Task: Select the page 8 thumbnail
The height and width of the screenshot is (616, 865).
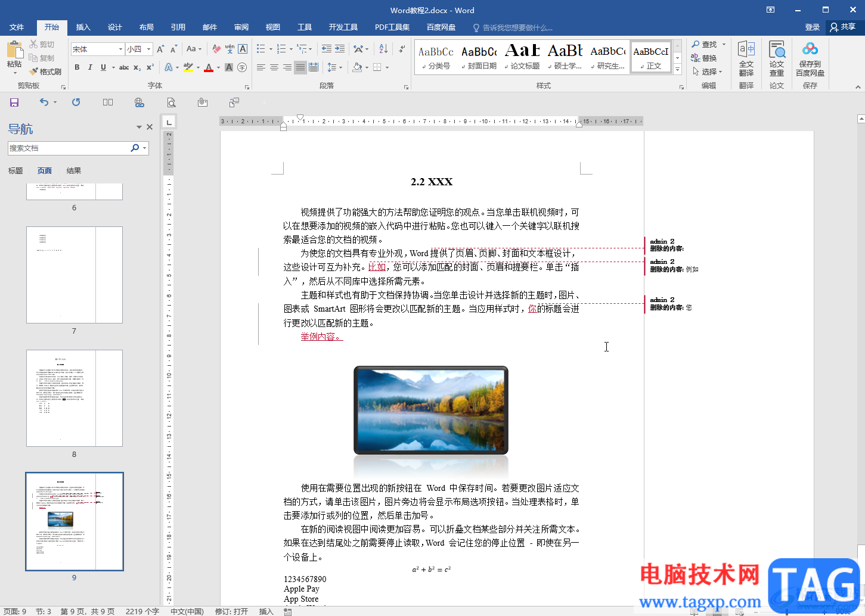Action: tap(74, 398)
